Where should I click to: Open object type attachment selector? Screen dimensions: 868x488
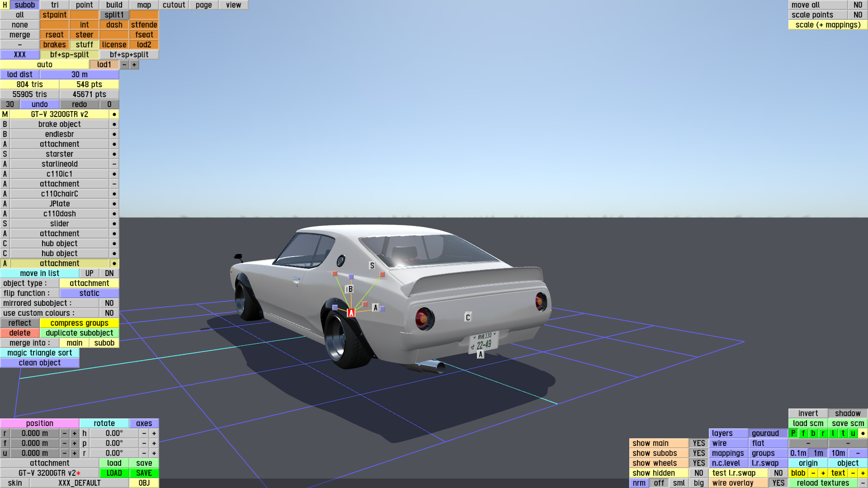tap(89, 283)
